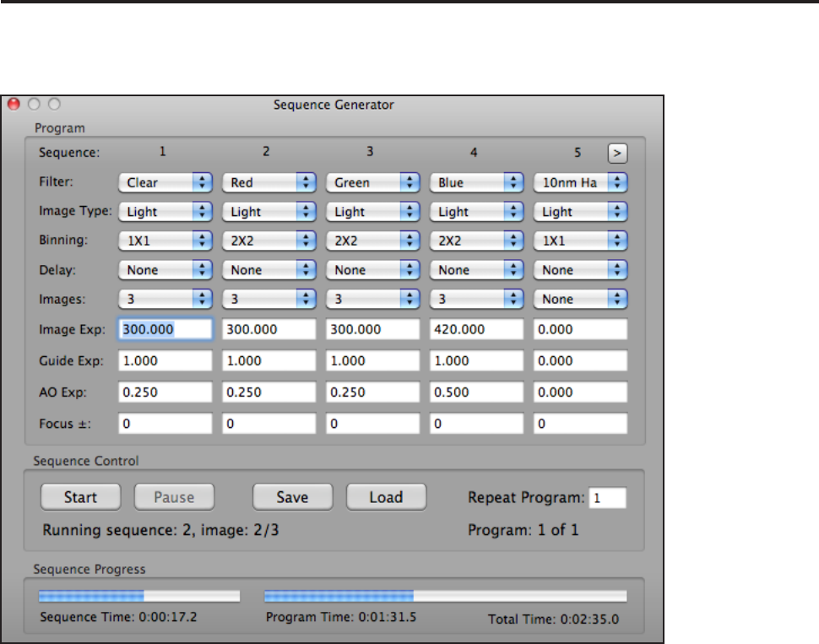819x644 pixels.
Task: Click Image Exp field for sequence 3
Action: pyautogui.click(x=373, y=329)
